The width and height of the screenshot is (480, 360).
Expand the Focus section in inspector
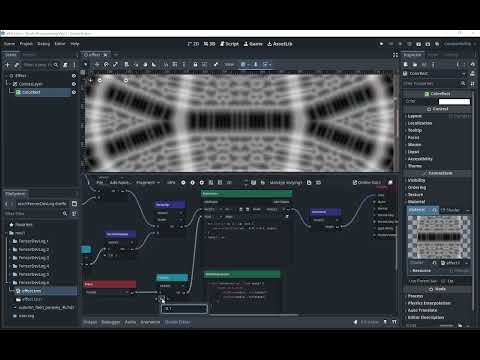click(413, 137)
